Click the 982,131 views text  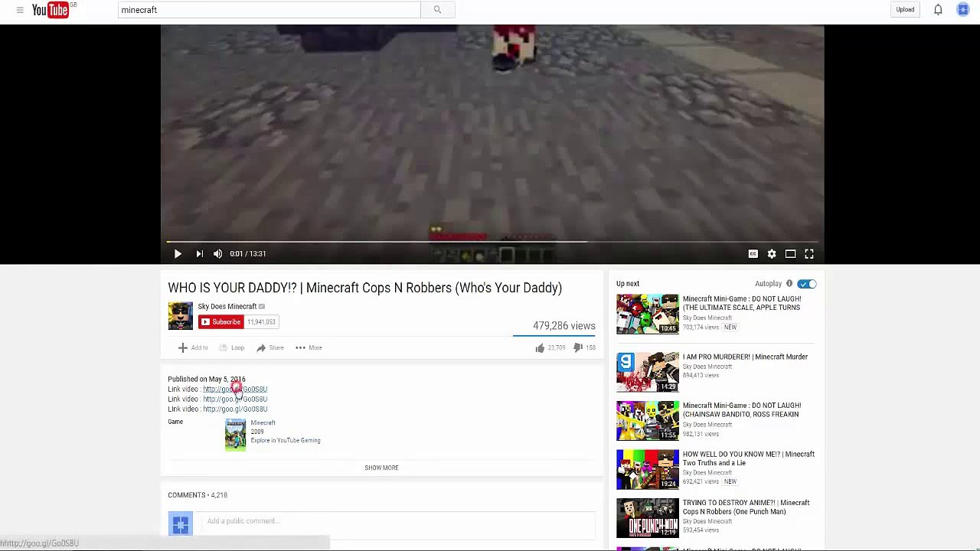coord(701,435)
